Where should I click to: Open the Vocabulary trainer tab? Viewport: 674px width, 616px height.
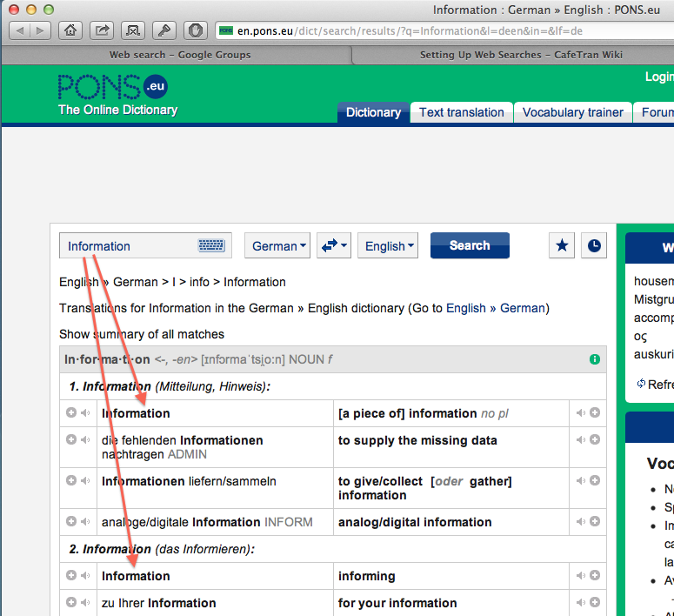(572, 112)
